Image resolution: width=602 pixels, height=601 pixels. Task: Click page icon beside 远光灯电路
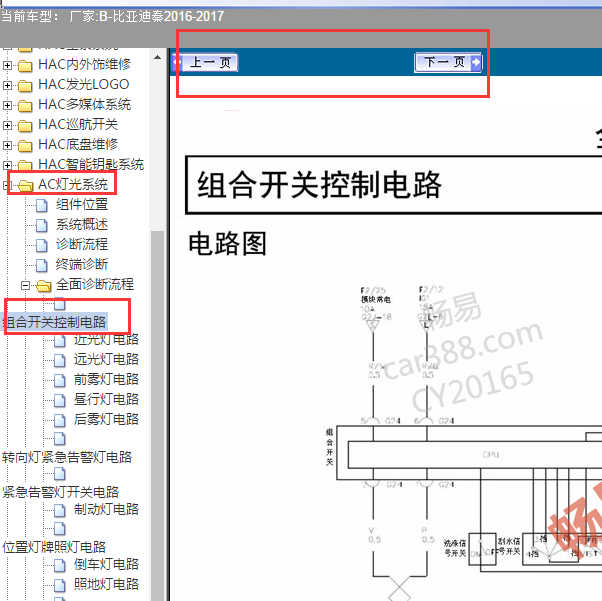tap(60, 360)
